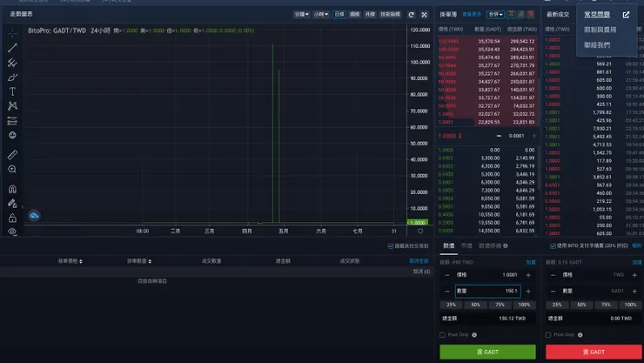Refresh the chart
This screenshot has height=363, width=644.
pos(411,15)
